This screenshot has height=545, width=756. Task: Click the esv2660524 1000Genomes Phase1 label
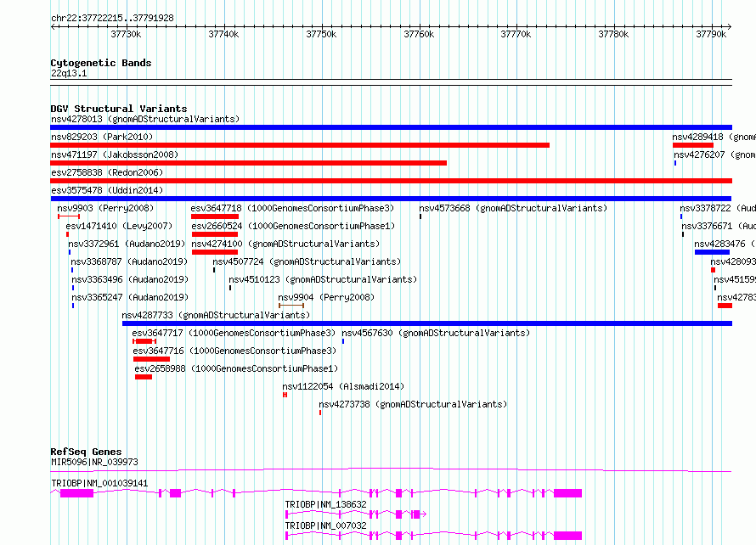[293, 226]
